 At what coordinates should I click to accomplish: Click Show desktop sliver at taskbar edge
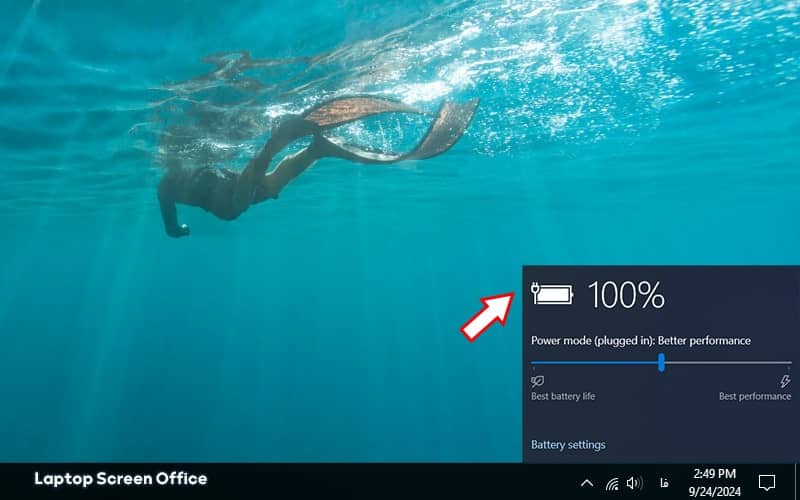(x=797, y=482)
